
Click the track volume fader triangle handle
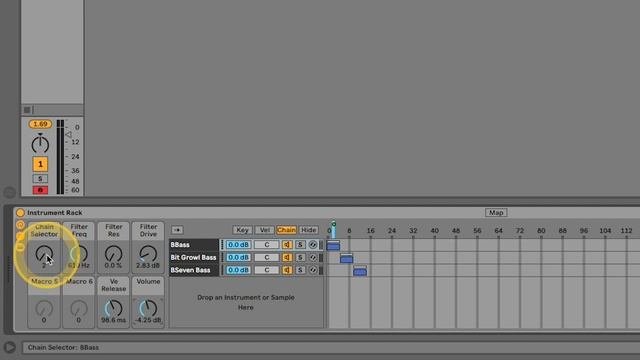(x=68, y=134)
